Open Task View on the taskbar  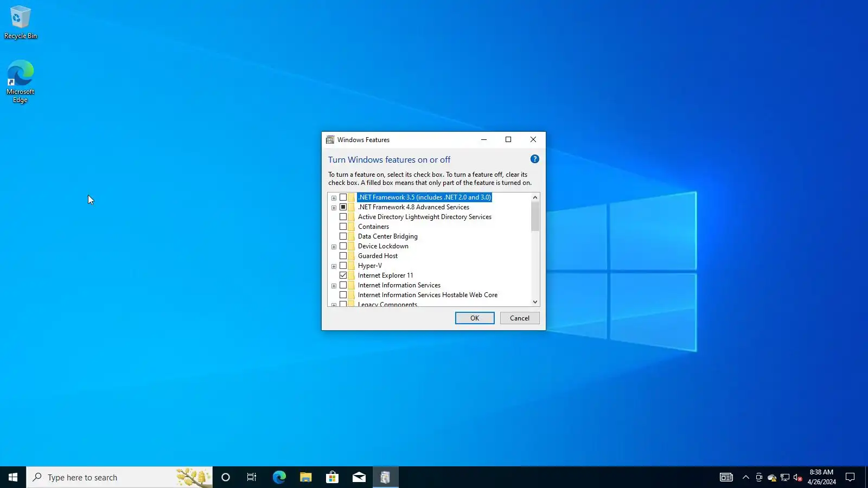tap(252, 477)
